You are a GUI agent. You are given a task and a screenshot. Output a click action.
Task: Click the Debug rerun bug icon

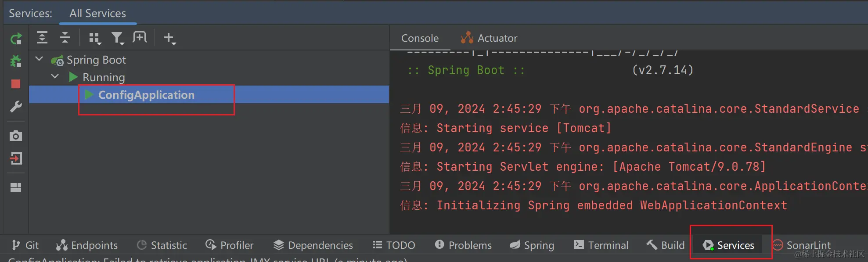click(x=16, y=61)
